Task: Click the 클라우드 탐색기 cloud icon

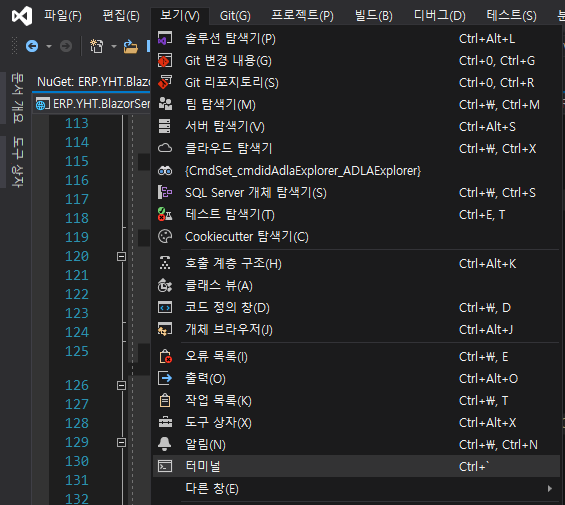Action: [165, 148]
